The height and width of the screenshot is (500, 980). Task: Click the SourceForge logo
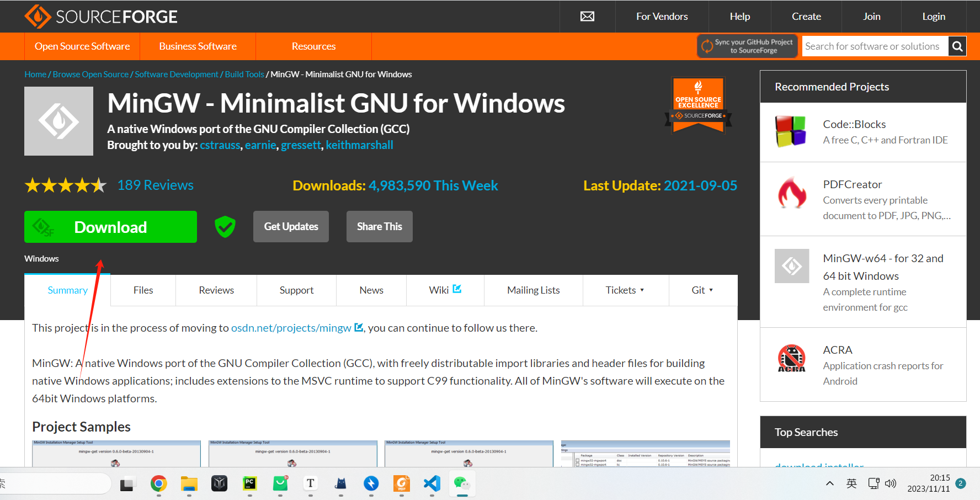(x=101, y=17)
